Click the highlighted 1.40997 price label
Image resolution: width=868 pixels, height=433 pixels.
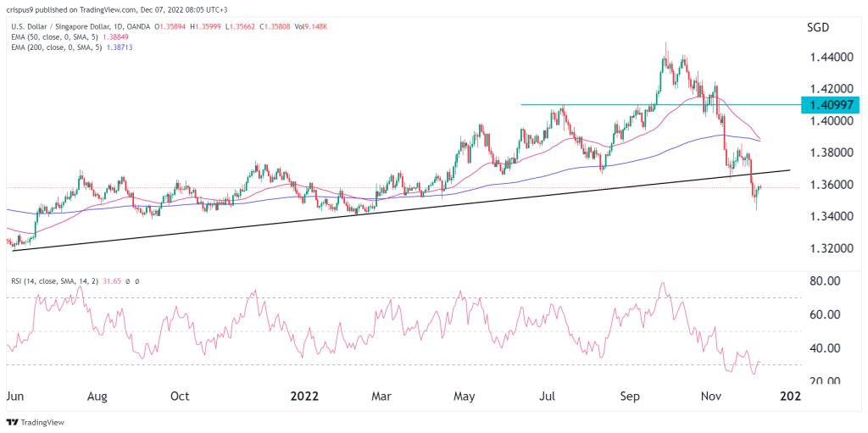[830, 104]
